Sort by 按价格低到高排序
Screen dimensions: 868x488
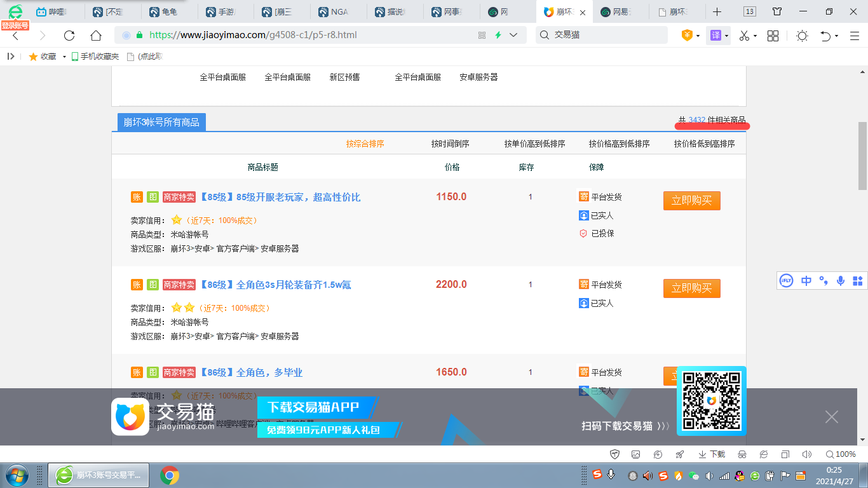coord(705,144)
